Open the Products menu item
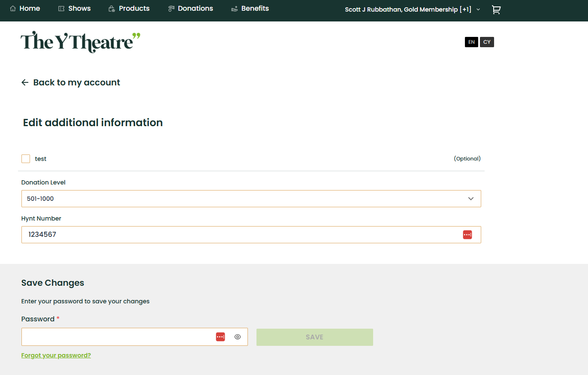This screenshot has width=588, height=375. tap(129, 9)
